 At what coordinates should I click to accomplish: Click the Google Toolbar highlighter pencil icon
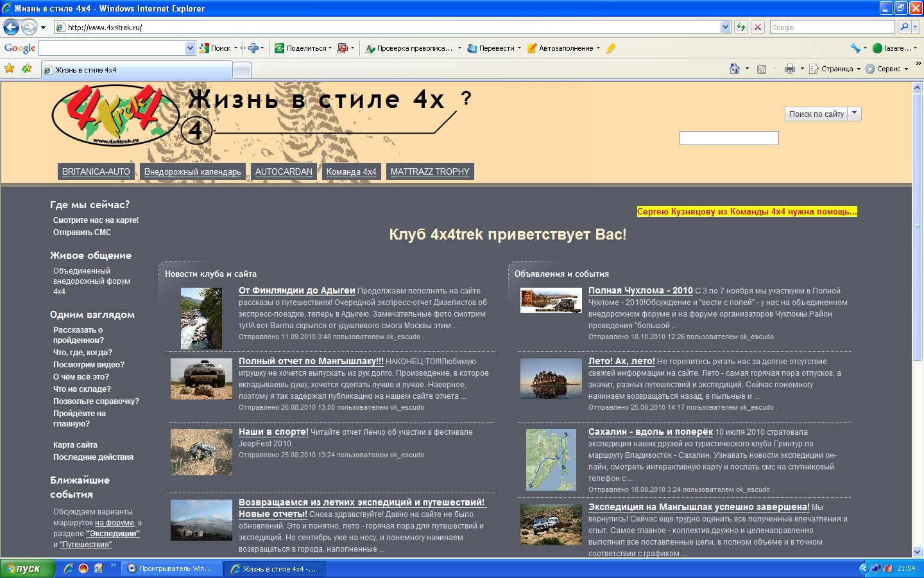point(610,48)
